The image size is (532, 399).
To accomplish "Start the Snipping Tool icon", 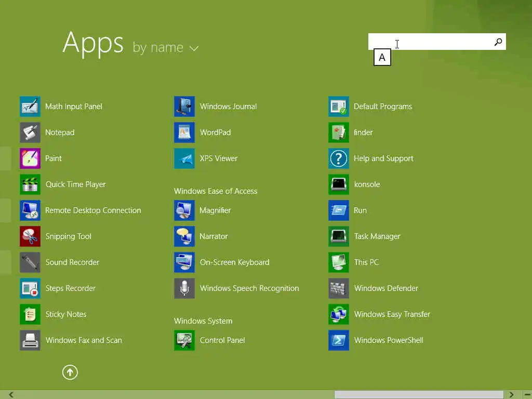I will (30, 236).
